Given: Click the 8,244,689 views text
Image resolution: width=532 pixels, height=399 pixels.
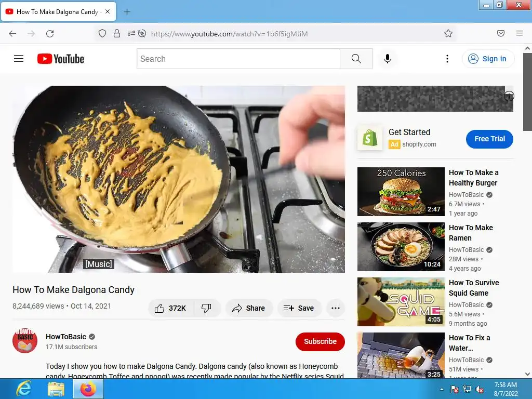Looking at the screenshot, I should [38, 306].
